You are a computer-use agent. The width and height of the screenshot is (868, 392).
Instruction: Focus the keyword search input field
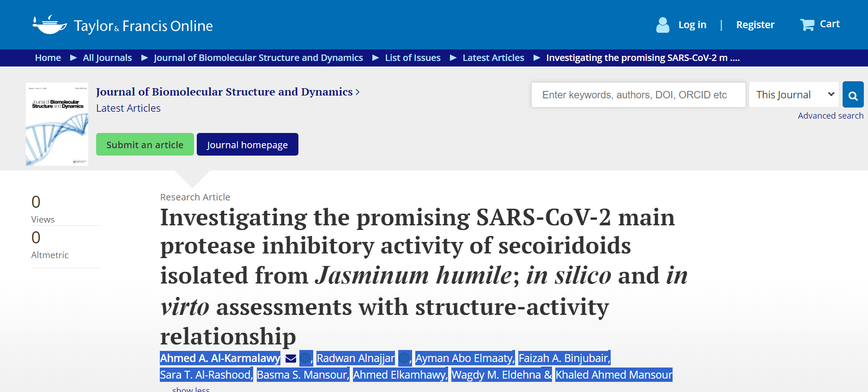638,95
